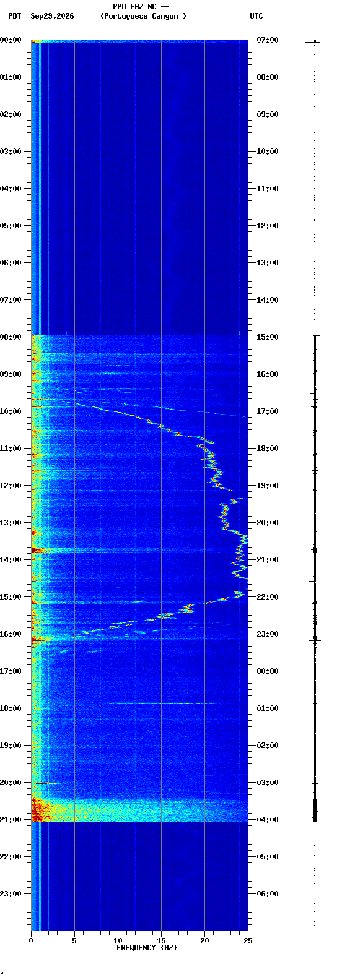Click the '5' frequency axis label
The height and width of the screenshot is (980, 342).
coord(74,941)
